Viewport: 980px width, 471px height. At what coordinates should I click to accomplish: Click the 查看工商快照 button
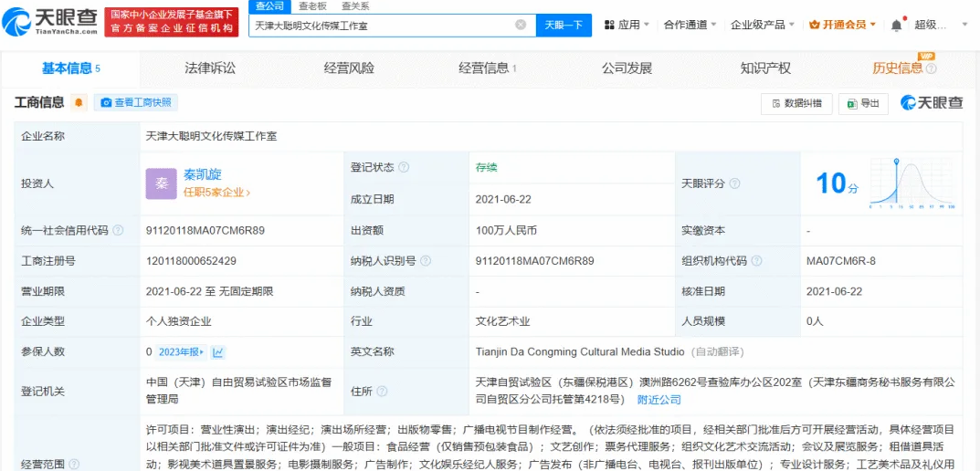[x=136, y=102]
